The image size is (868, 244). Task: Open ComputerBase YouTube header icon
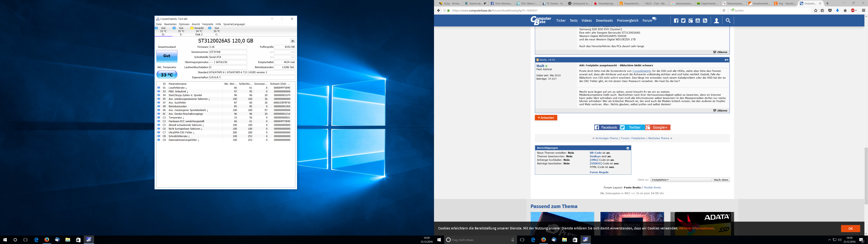click(697, 21)
